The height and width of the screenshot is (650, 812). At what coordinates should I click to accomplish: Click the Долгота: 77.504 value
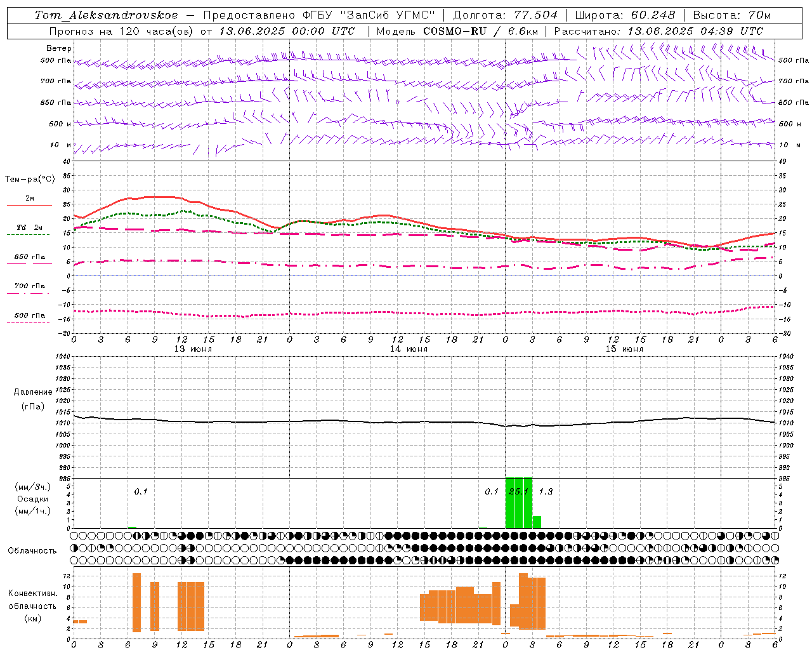[x=505, y=15]
